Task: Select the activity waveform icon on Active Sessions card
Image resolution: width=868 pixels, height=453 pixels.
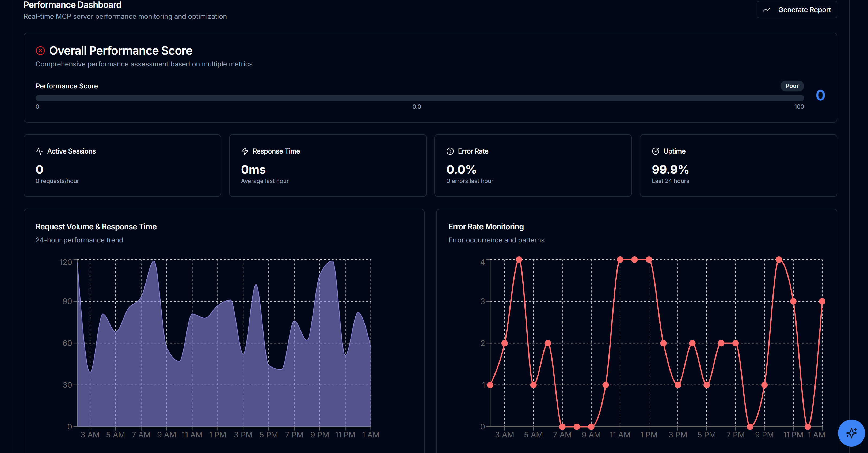Action: click(39, 151)
